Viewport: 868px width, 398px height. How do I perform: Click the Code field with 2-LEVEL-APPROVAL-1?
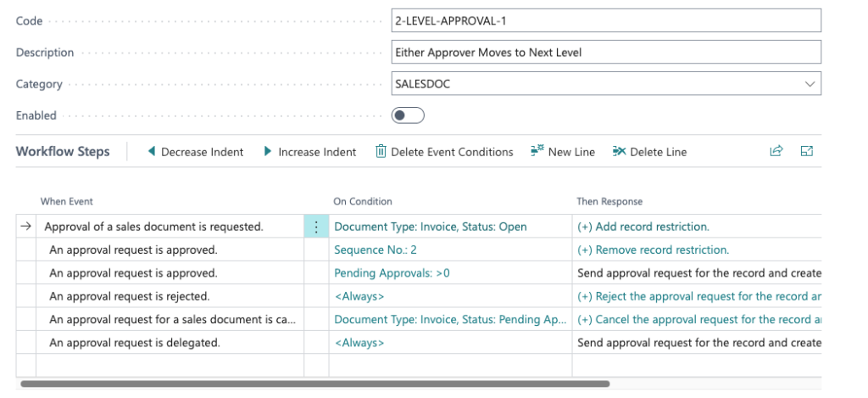point(605,21)
